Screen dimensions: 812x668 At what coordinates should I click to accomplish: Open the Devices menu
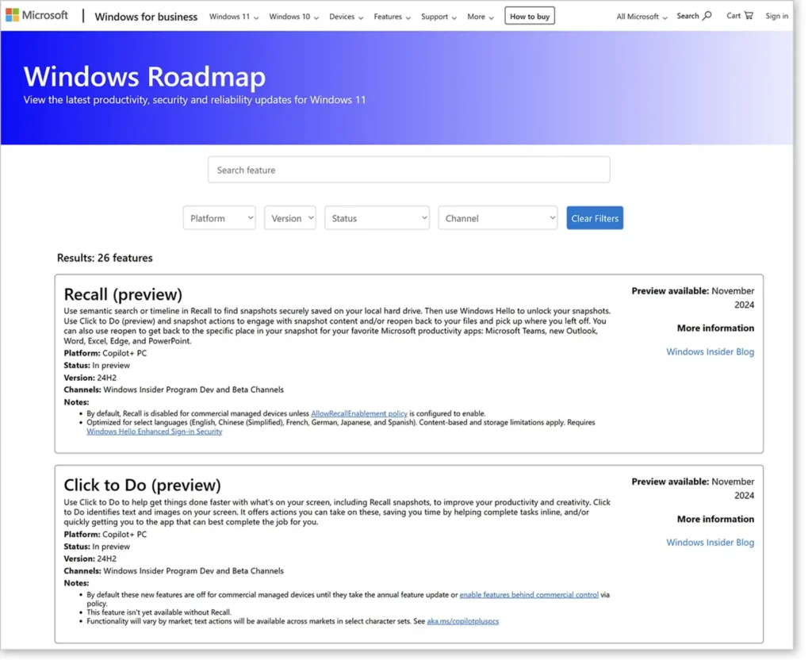tap(346, 17)
